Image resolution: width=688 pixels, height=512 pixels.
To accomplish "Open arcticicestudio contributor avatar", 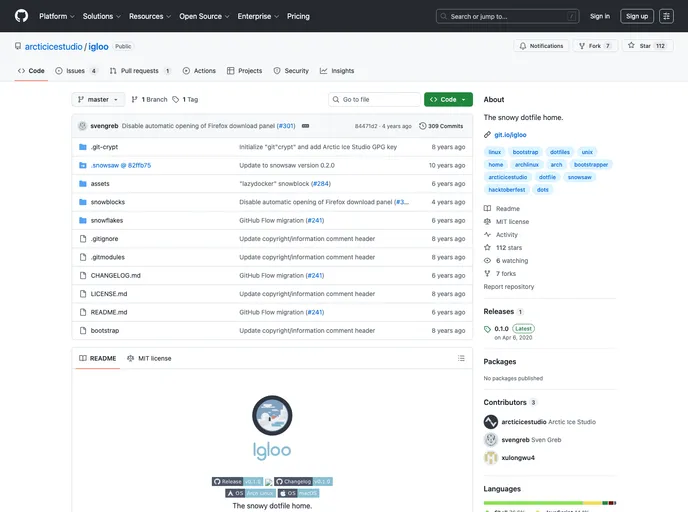I will click(491, 422).
